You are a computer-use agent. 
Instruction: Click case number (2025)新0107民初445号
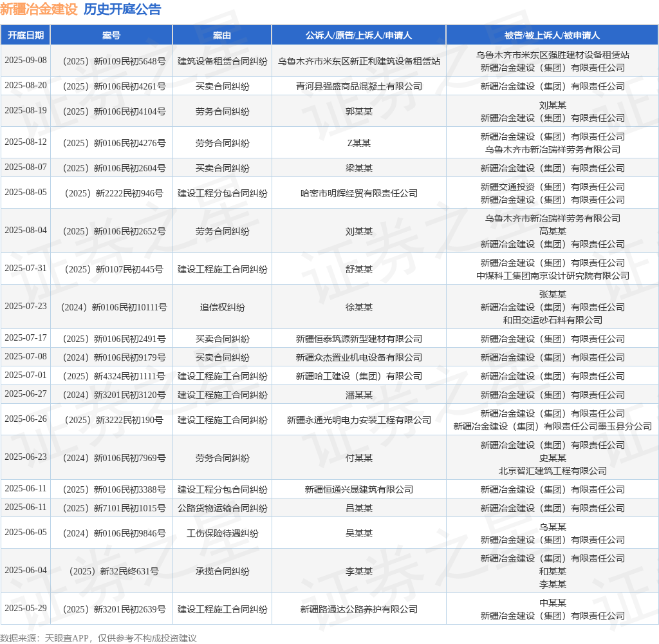(x=114, y=269)
